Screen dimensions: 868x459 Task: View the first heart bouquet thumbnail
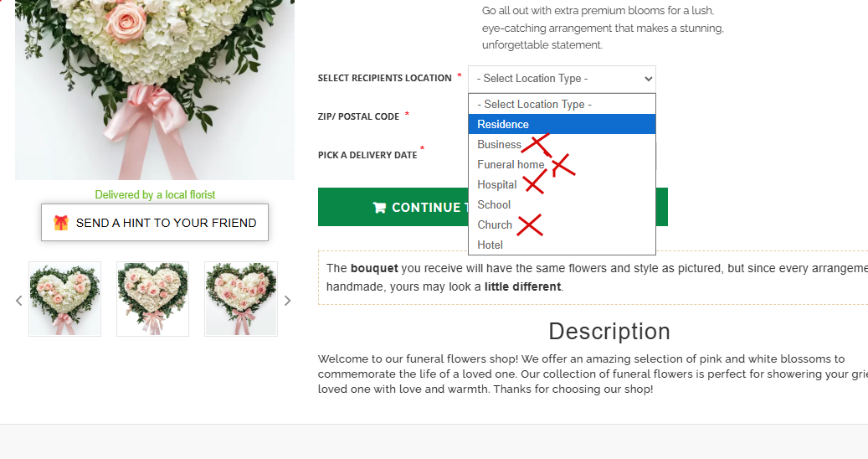tap(64, 299)
